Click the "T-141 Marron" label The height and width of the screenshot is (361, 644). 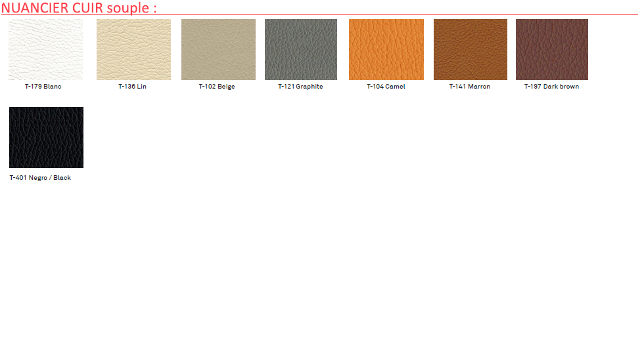tap(469, 87)
